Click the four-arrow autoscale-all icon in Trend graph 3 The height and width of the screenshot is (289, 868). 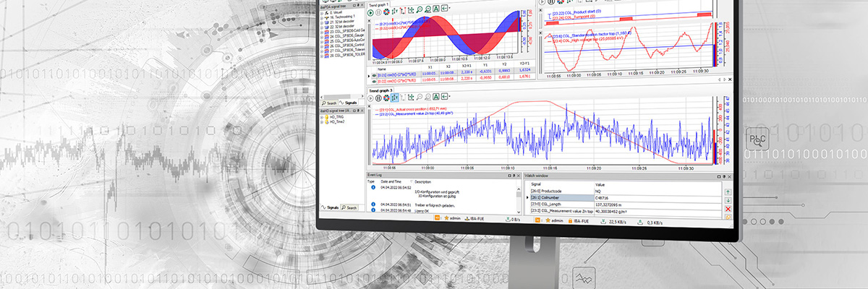pyautogui.click(x=411, y=98)
